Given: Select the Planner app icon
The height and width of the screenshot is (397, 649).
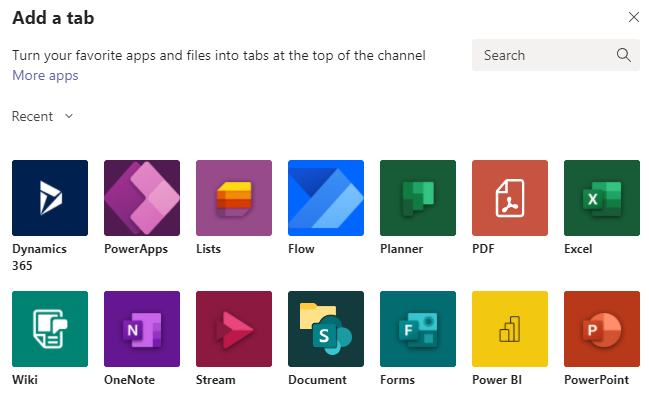Looking at the screenshot, I should click(x=418, y=198).
